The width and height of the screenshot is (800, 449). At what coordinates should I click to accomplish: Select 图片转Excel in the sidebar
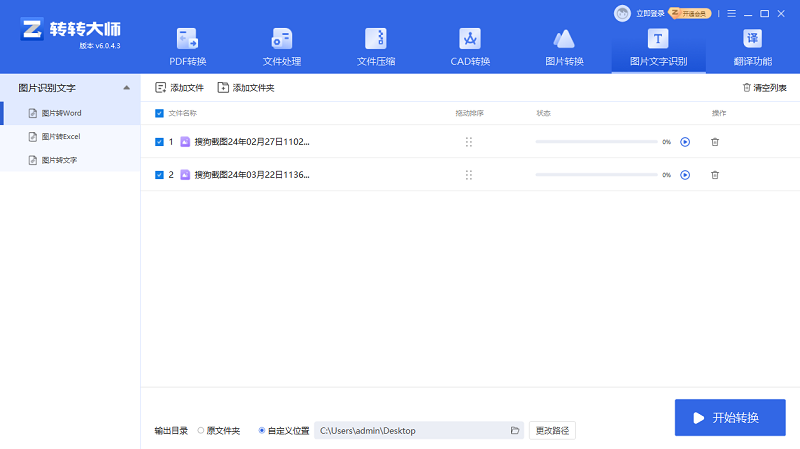[x=60, y=136]
